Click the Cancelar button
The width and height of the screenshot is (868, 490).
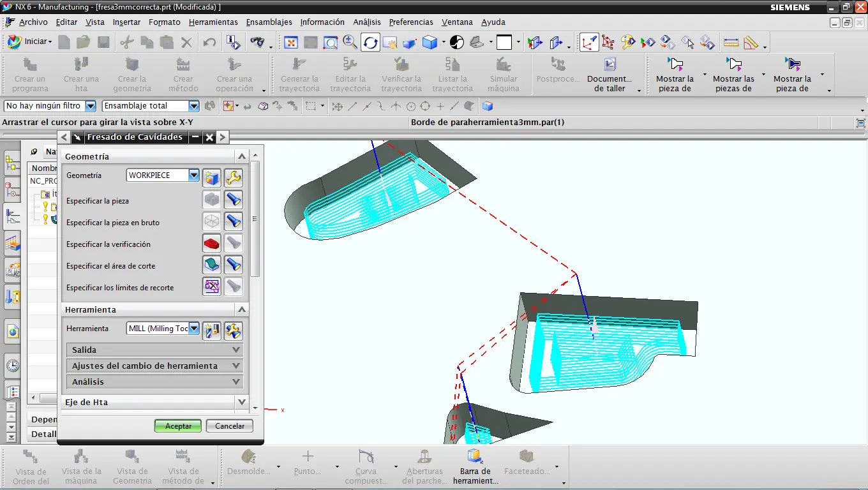[x=230, y=426]
